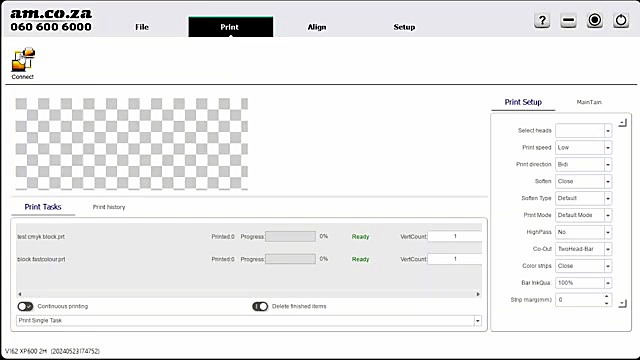Click progress bar of test cmyk block.prt

click(290, 236)
